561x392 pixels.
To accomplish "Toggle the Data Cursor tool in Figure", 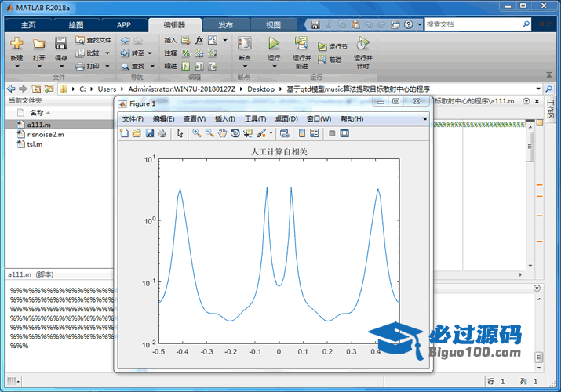I will tap(248, 133).
